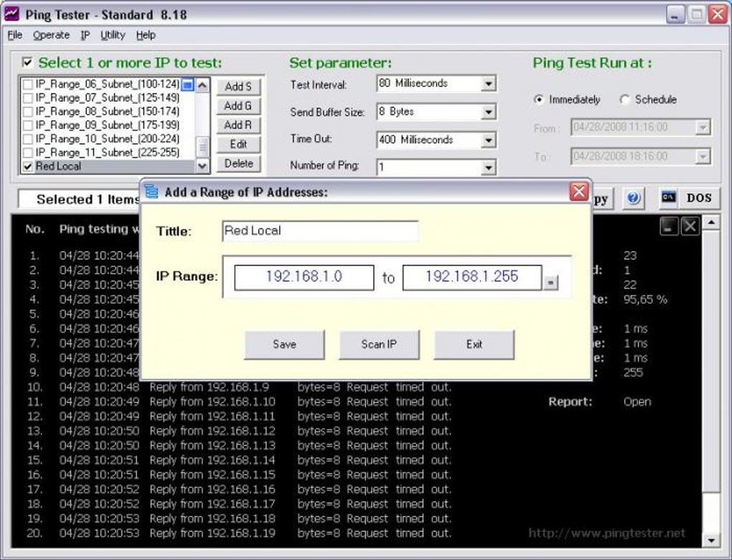Click the dialog icon beside 'Add a Range'
Image resolution: width=732 pixels, height=560 pixels.
point(151,192)
